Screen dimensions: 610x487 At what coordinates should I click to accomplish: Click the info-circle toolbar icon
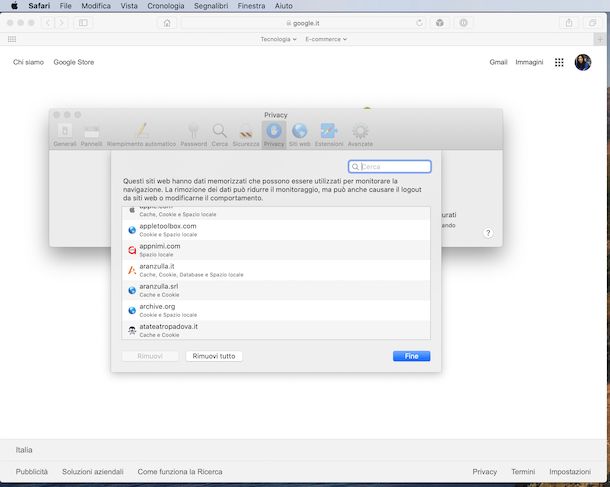tap(463, 23)
